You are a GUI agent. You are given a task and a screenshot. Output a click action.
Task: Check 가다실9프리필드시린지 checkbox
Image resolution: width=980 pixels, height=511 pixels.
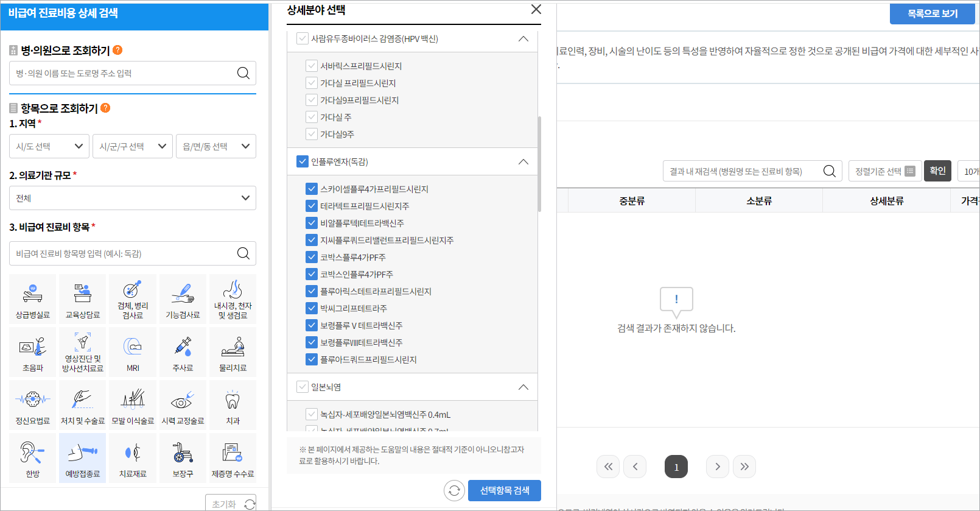(312, 100)
